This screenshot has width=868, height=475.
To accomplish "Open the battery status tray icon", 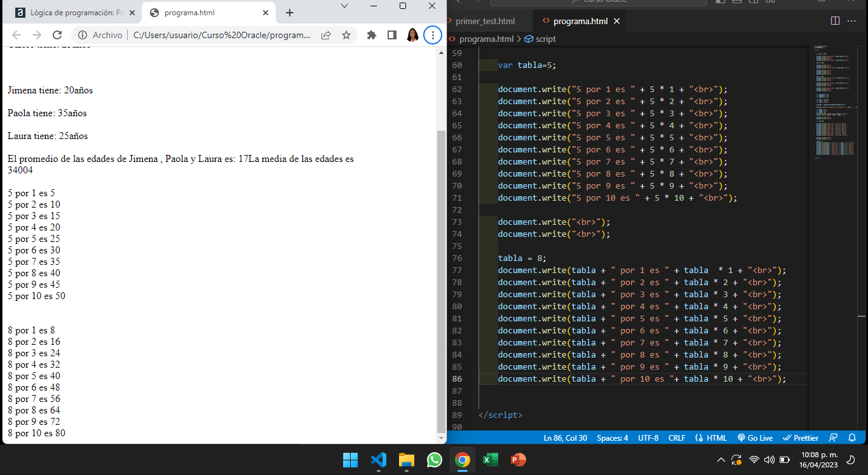I will pyautogui.click(x=785, y=460).
